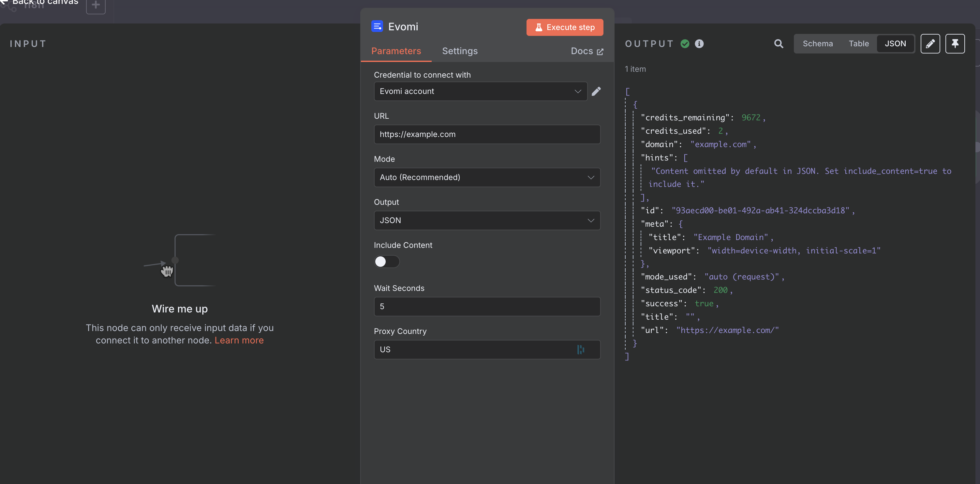Click the password manager icon in Proxy Country
Viewport: 980px width, 484px height.
(581, 349)
